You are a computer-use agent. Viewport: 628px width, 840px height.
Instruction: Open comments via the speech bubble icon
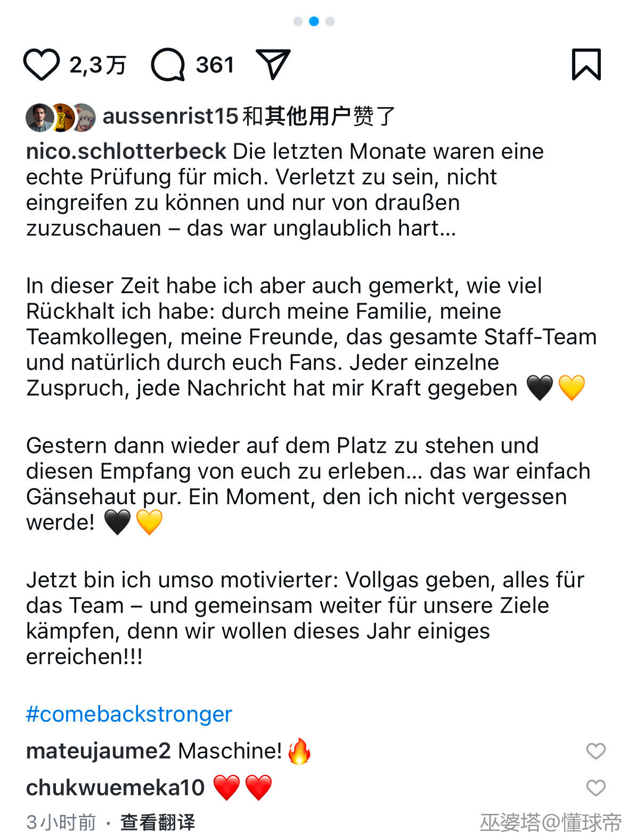point(168,64)
